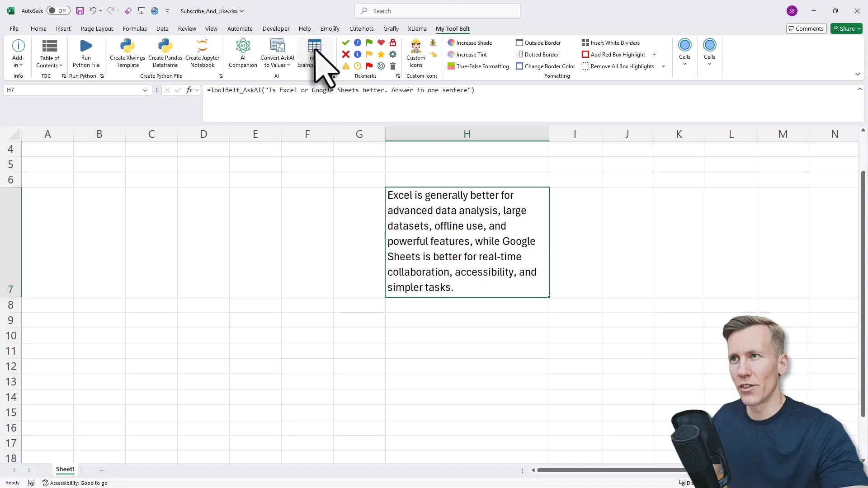Open the Name Box dropdown arrow
Viewport: 868px width, 488px height.
click(x=145, y=90)
